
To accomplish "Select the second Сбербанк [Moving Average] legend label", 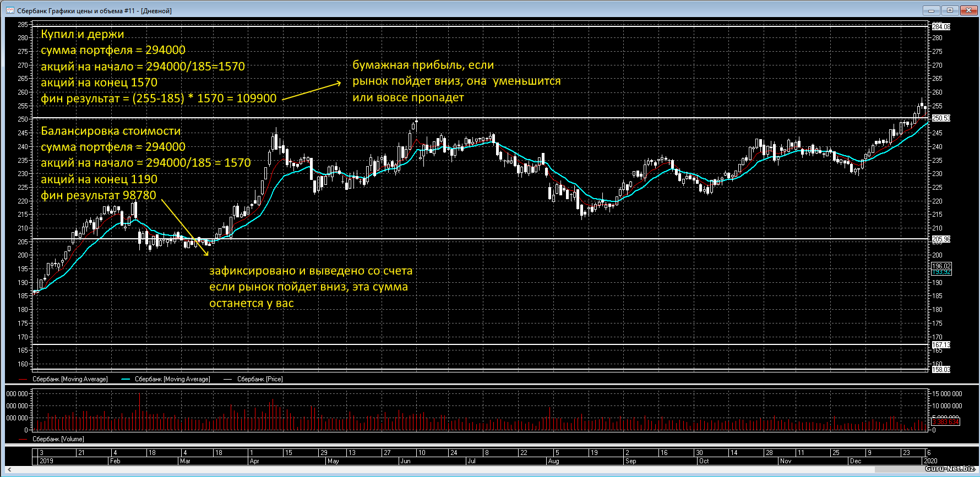I will tap(172, 379).
